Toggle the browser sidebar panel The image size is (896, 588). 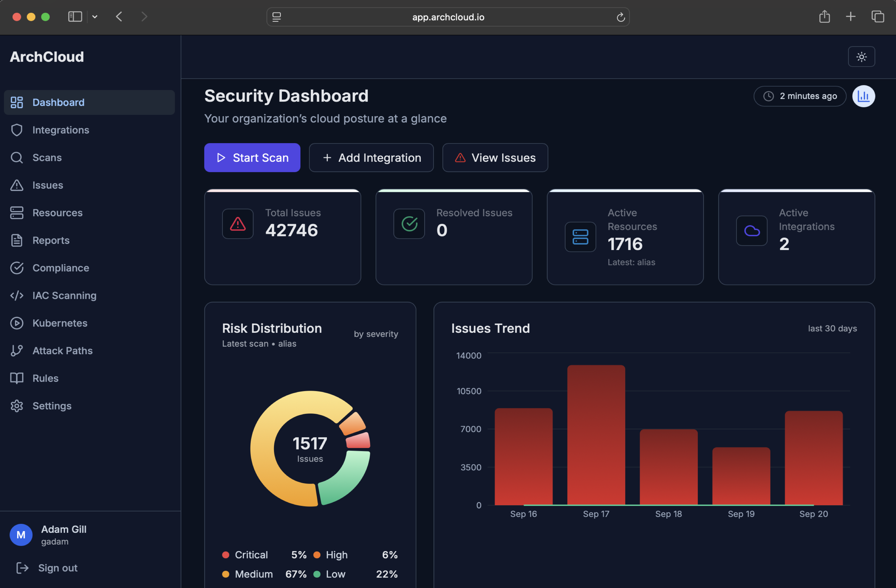[x=75, y=17]
